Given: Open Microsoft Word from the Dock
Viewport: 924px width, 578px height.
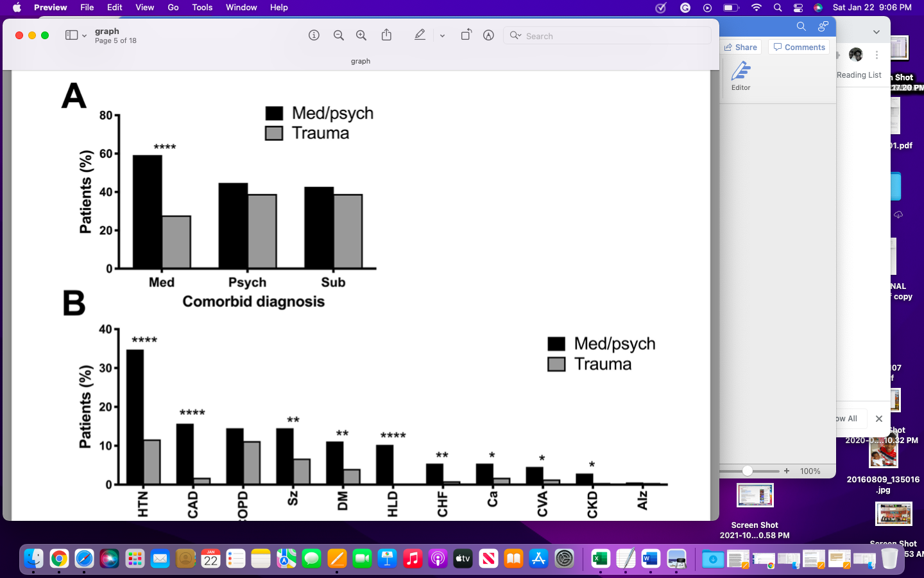Looking at the screenshot, I should click(x=651, y=559).
